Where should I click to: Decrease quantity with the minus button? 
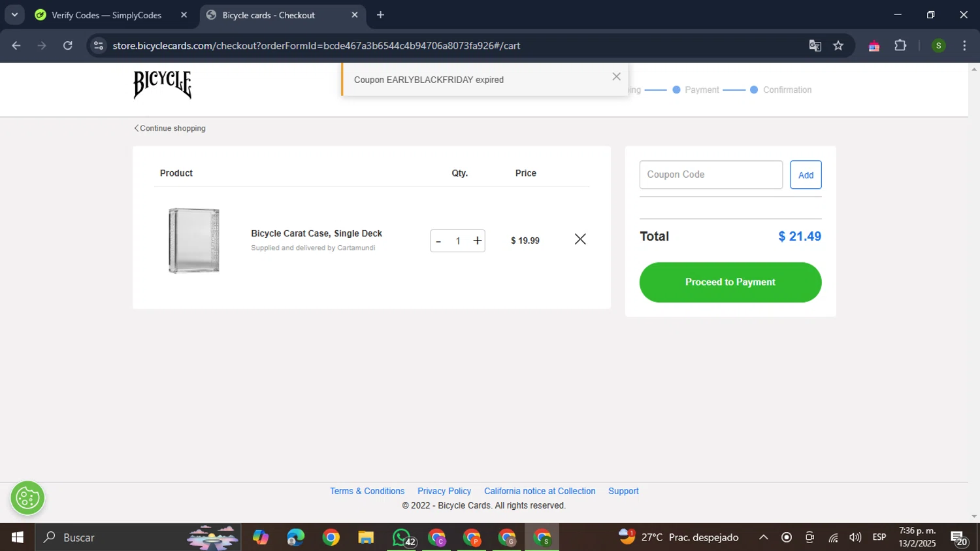pyautogui.click(x=438, y=241)
